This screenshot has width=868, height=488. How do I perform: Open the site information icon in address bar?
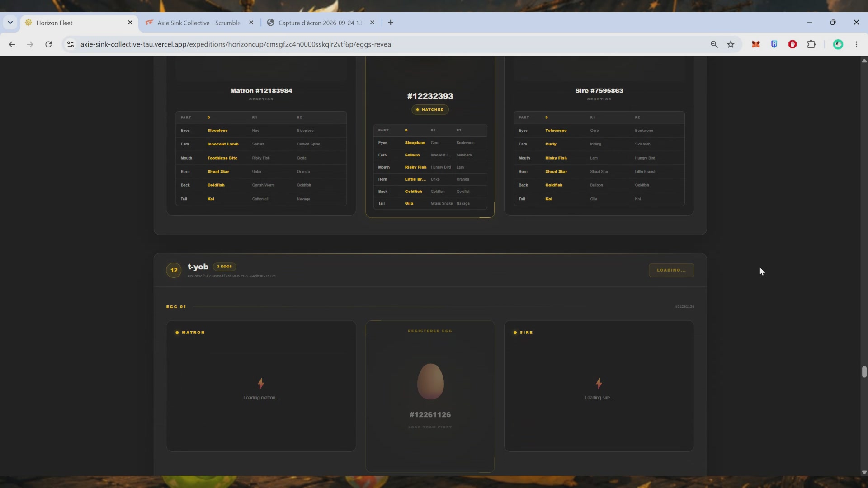[x=70, y=44]
